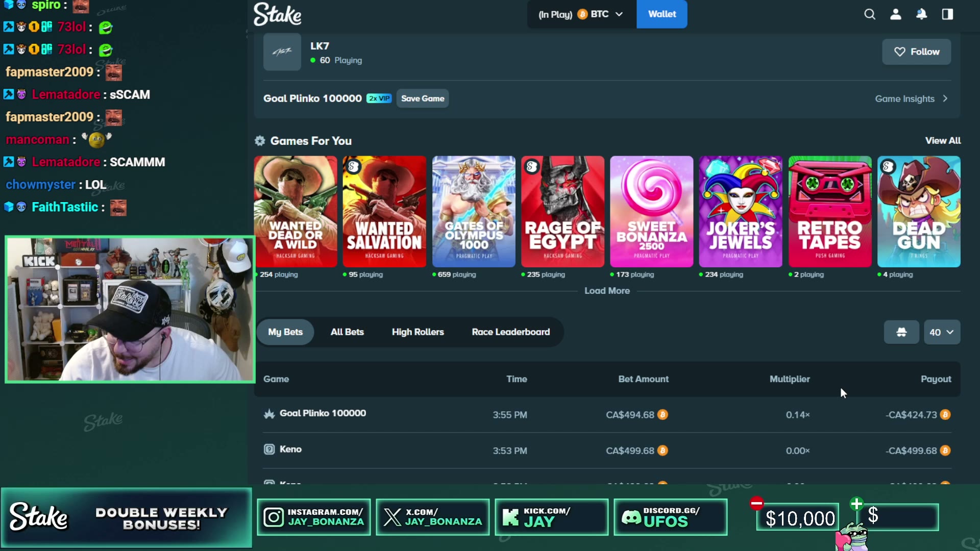Switch to High Rollers tab
This screenshot has width=980, height=551.
tap(418, 332)
